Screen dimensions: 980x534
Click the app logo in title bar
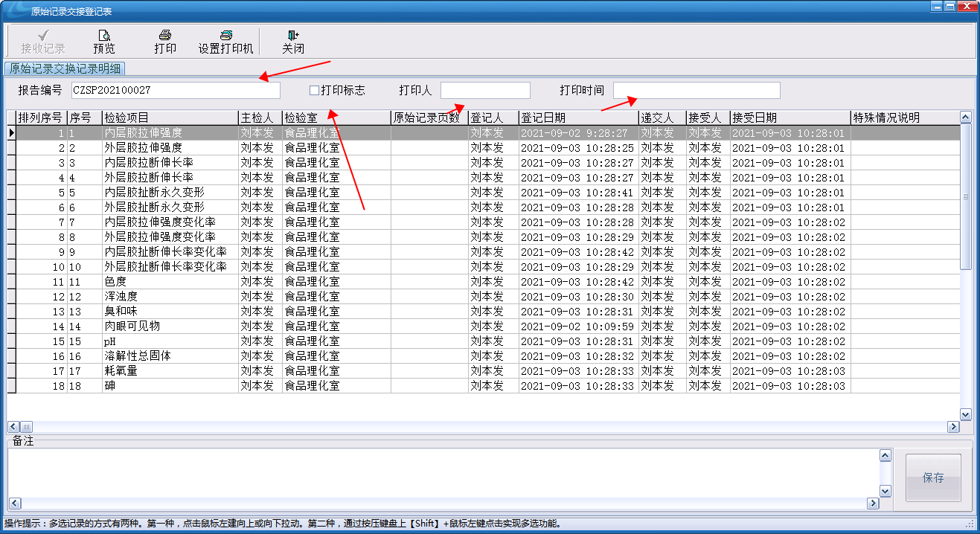point(15,8)
